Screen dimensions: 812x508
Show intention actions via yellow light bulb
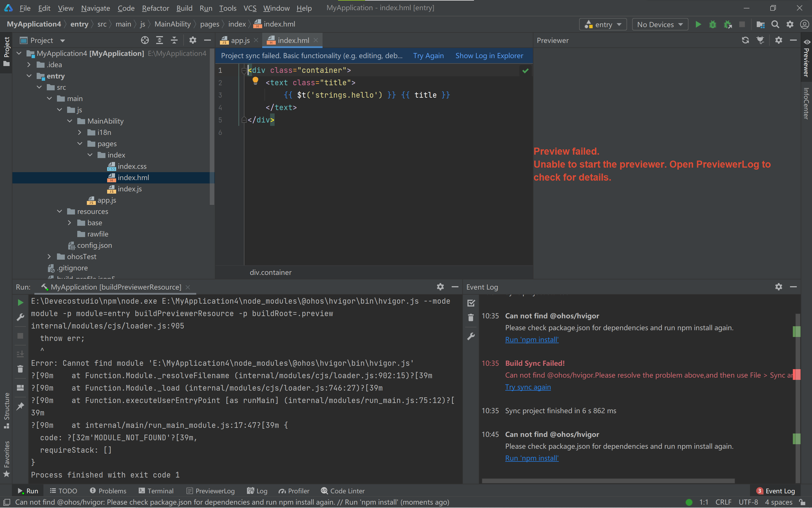click(255, 81)
